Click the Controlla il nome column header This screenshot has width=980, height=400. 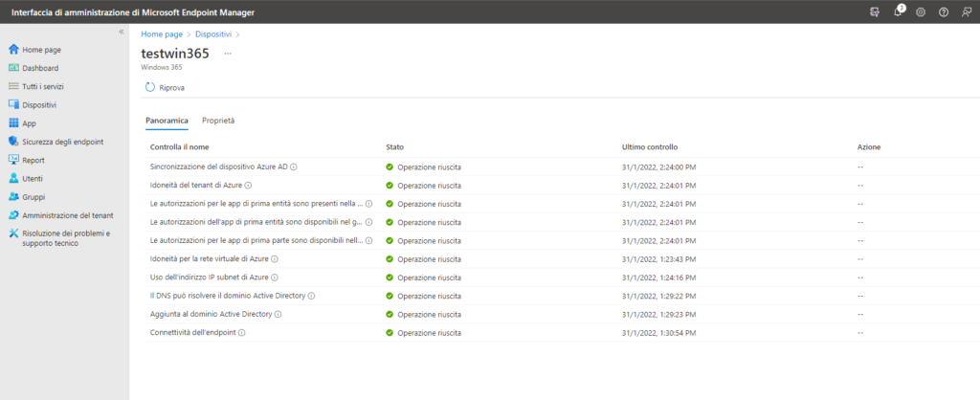pyautogui.click(x=179, y=146)
